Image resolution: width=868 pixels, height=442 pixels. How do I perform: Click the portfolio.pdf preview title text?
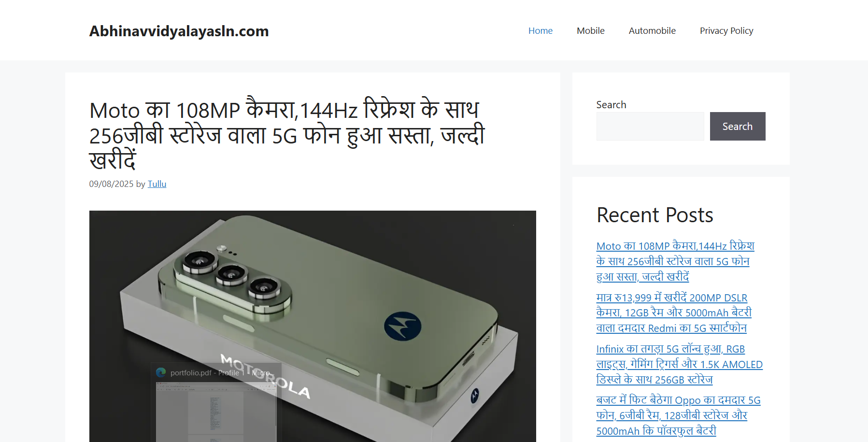tap(222, 373)
